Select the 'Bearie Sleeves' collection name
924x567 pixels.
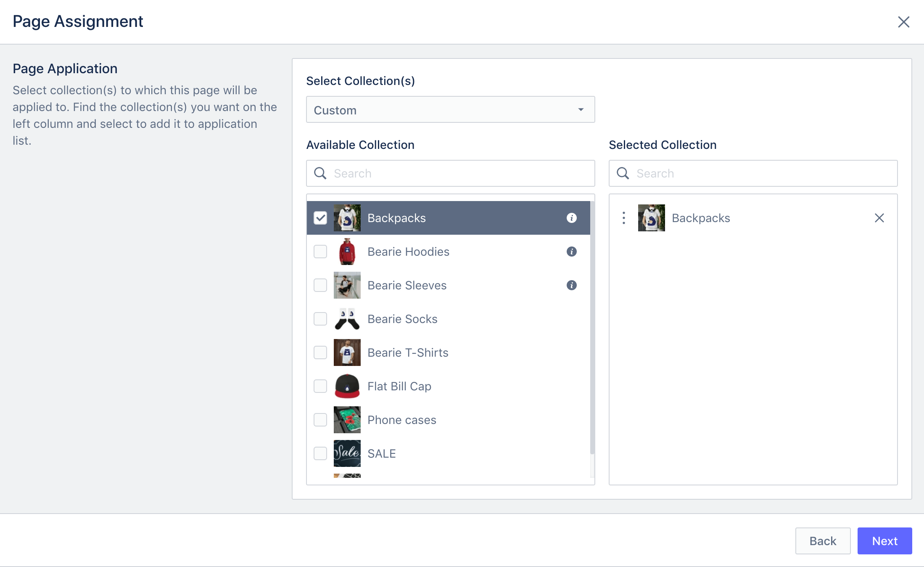point(407,285)
